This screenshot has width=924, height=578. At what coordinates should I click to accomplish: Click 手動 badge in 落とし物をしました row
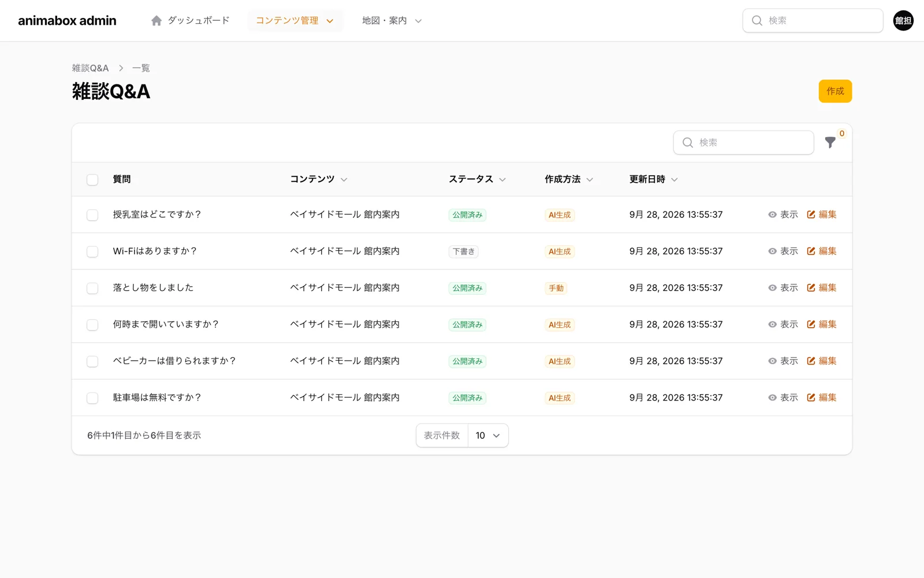point(556,288)
